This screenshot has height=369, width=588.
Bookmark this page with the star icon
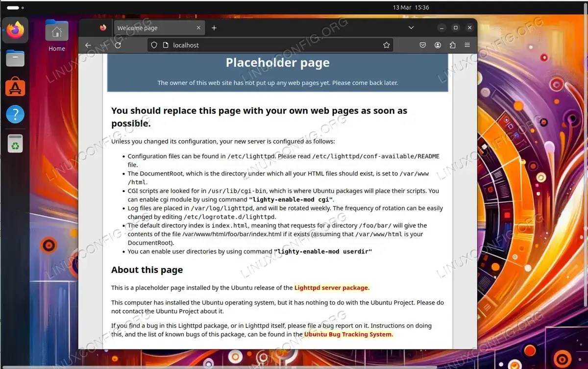click(386, 45)
